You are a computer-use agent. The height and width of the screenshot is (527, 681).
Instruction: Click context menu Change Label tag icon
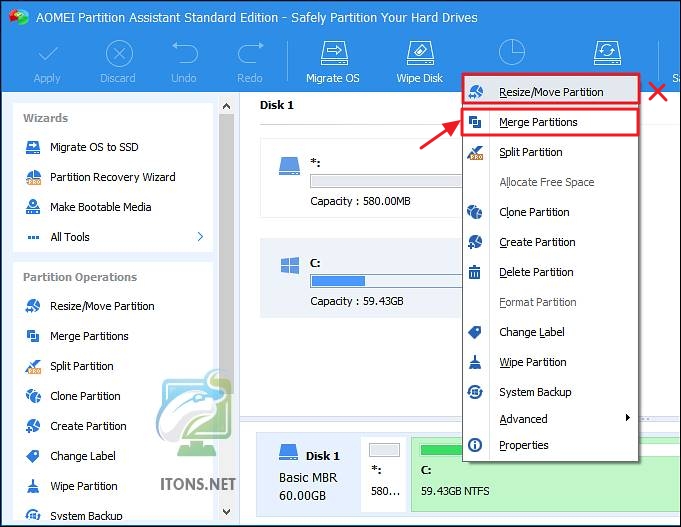coord(475,332)
